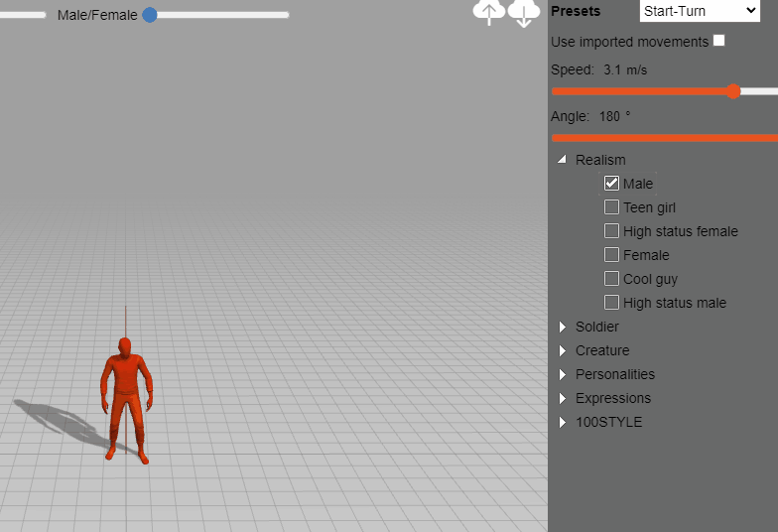Click the Expressions label
Screen dimensions: 778x532
point(613,398)
